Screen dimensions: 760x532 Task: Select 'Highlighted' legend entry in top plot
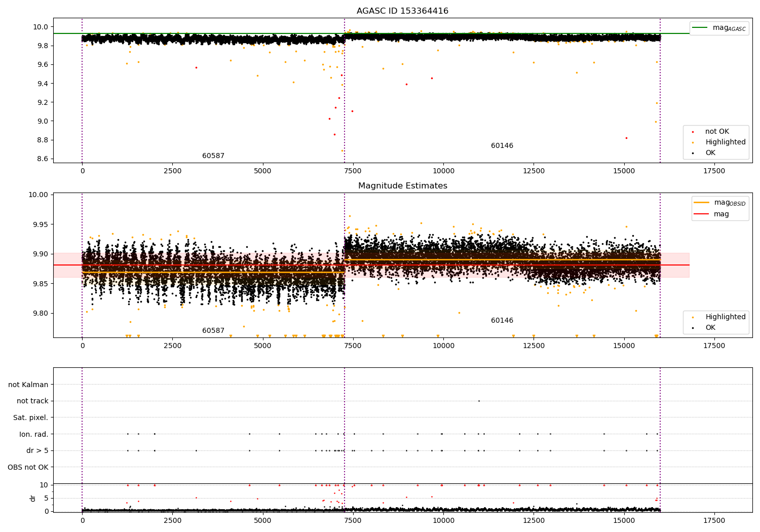click(725, 142)
